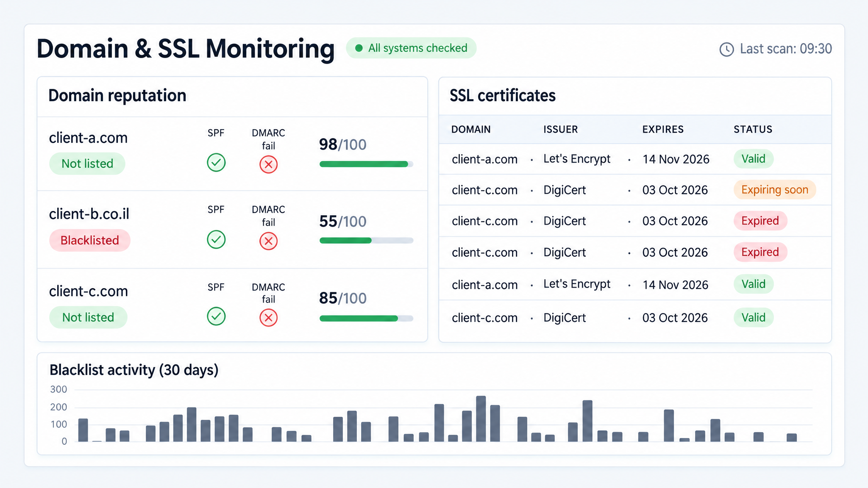Click the Last scan: 09:30 text
Viewport: 868px width, 488px height.
click(x=786, y=49)
